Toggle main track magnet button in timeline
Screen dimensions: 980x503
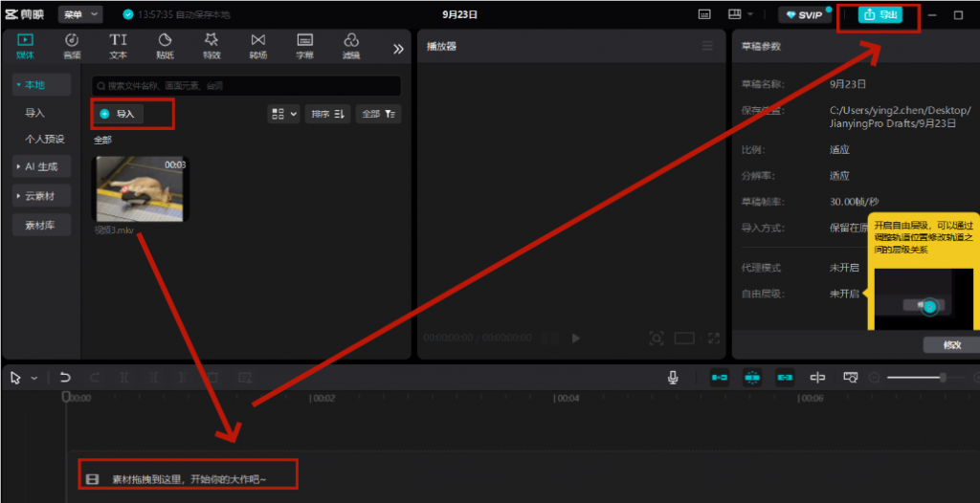[x=720, y=378]
